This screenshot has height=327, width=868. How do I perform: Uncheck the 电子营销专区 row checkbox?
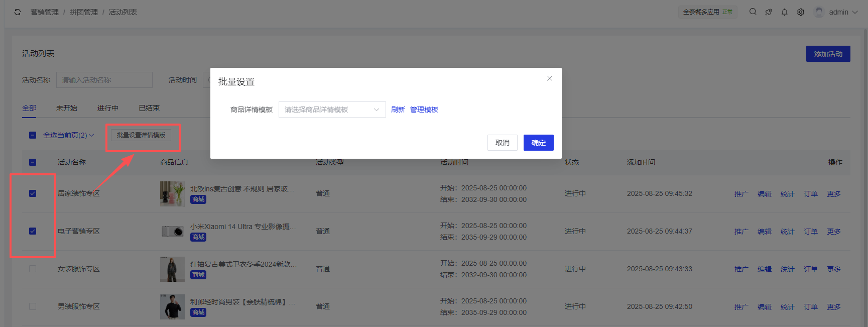click(33, 231)
